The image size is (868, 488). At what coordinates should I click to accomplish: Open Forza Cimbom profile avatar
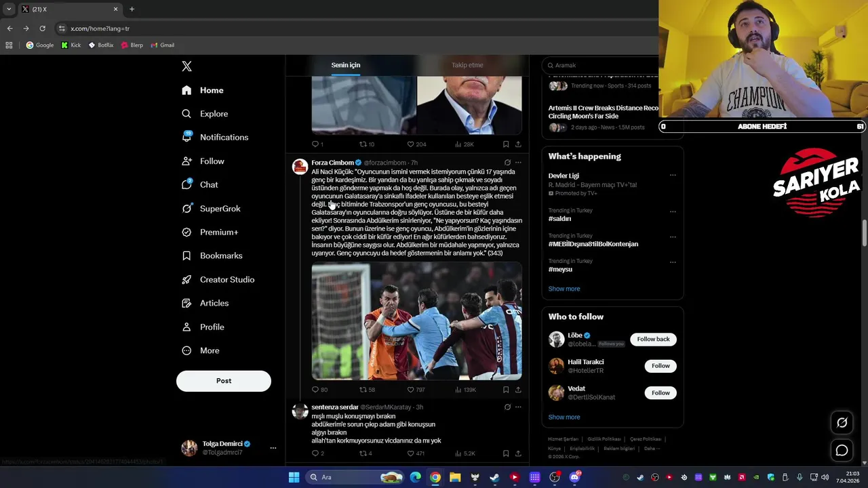click(300, 167)
